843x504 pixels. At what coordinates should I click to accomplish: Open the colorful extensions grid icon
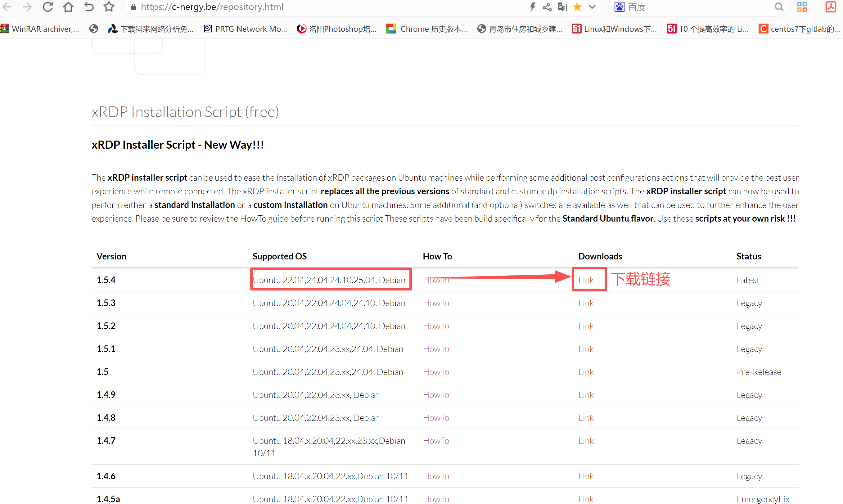802,7
